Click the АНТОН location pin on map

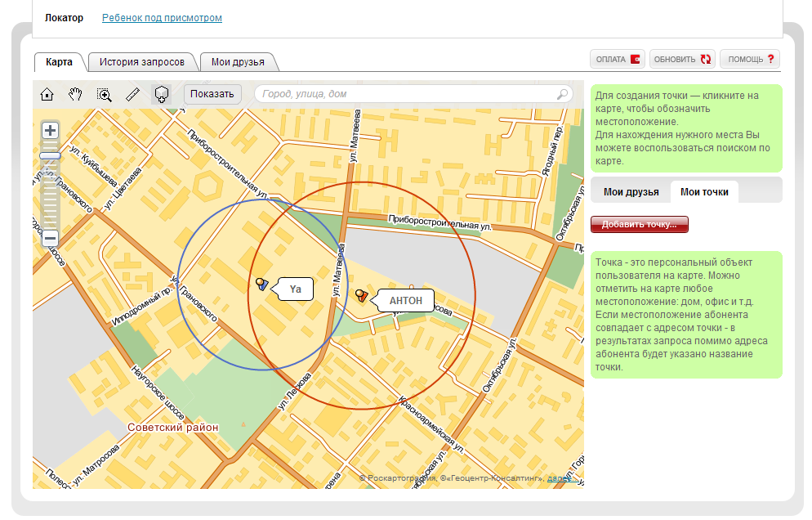[x=361, y=295]
